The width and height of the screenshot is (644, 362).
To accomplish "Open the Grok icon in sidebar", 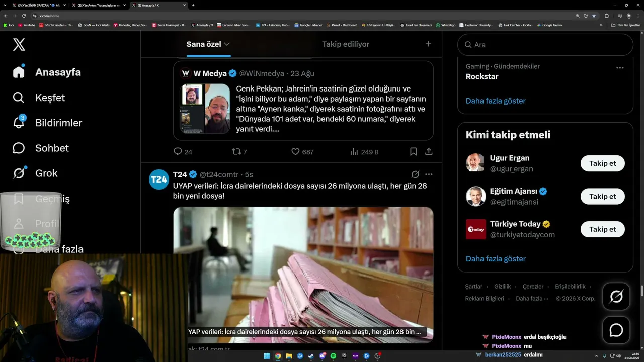I will tap(19, 173).
